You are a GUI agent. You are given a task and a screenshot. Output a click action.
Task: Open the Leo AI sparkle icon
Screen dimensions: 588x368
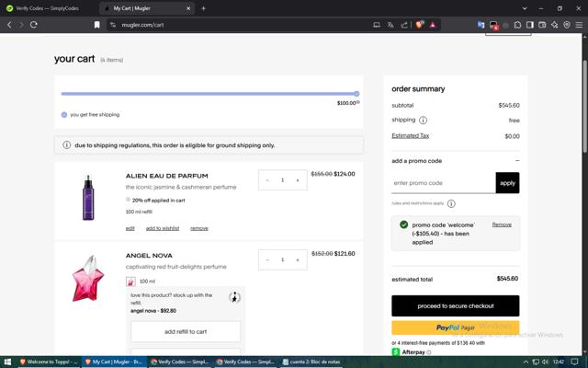[555, 25]
